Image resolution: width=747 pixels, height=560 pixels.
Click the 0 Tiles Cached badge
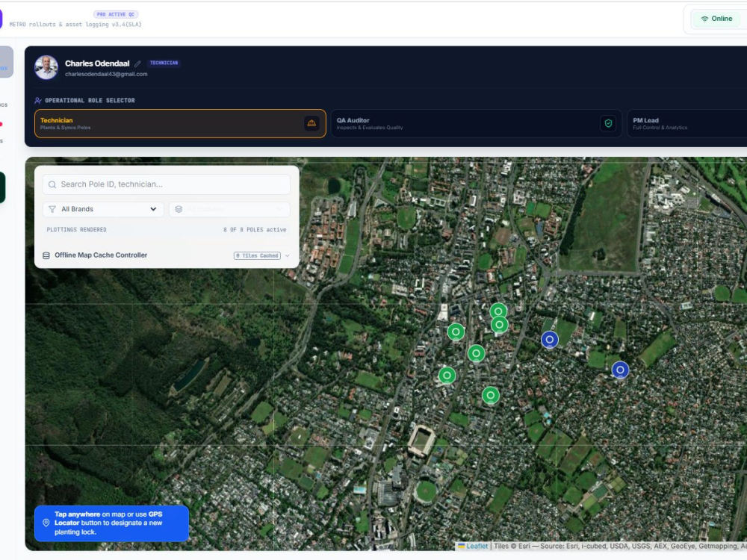pyautogui.click(x=257, y=255)
